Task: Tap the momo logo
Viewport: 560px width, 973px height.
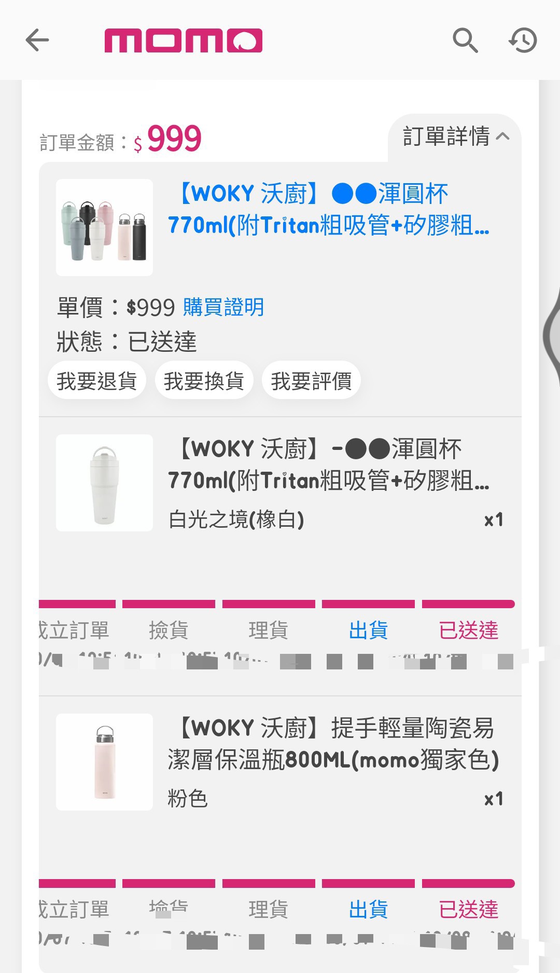Action: pos(183,40)
